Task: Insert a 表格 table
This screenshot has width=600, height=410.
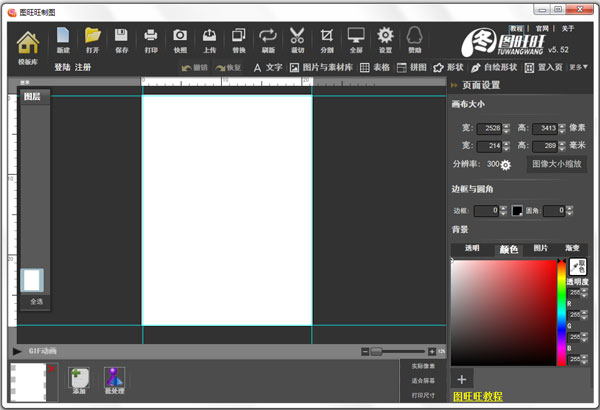Action: click(375, 68)
